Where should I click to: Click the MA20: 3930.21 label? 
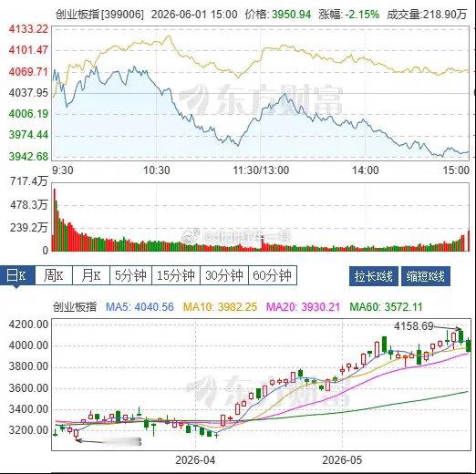(303, 307)
